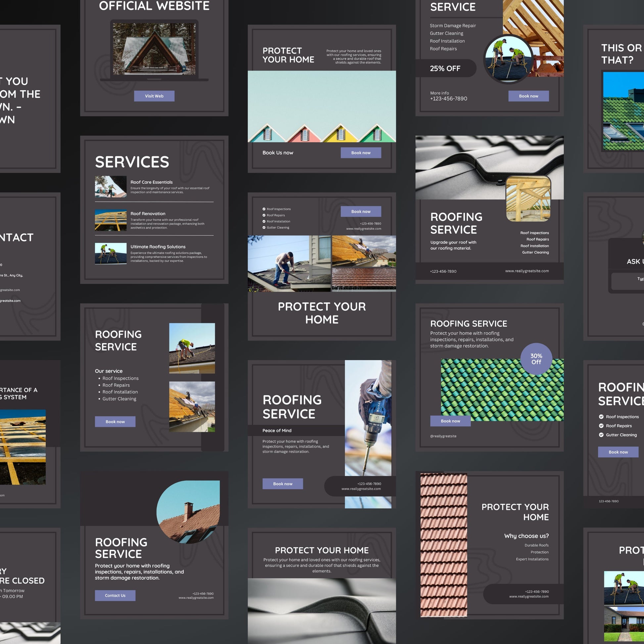Click "Book now" beneath the Peace of Mind paragraph

click(x=283, y=484)
